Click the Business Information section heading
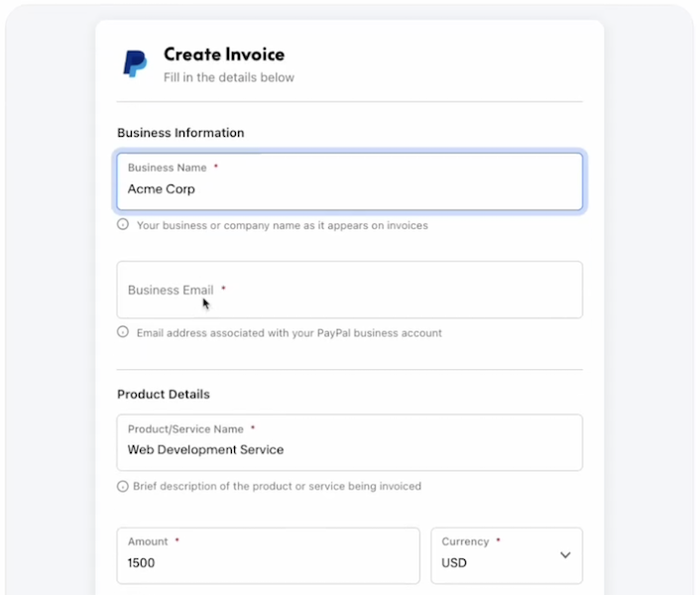The height and width of the screenshot is (595, 700). coord(180,133)
